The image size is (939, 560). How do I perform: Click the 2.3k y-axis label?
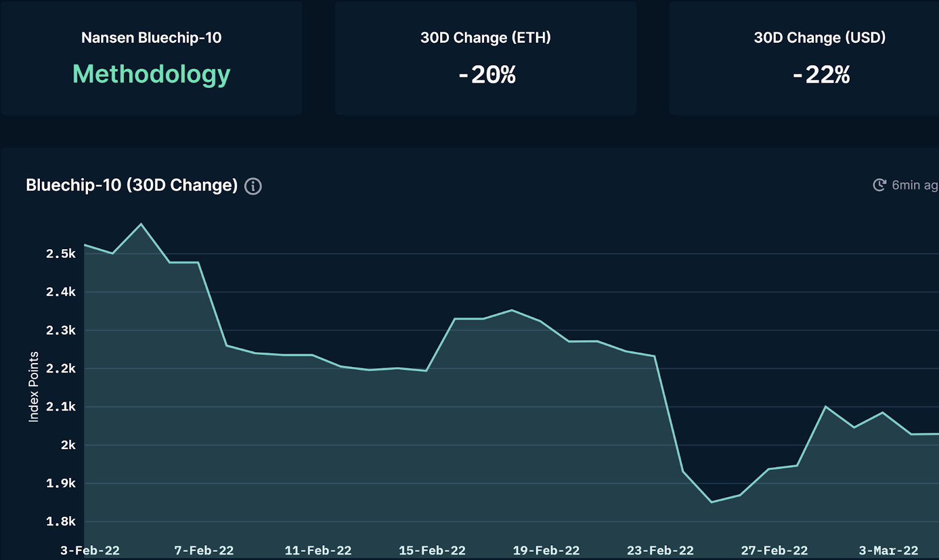point(61,330)
